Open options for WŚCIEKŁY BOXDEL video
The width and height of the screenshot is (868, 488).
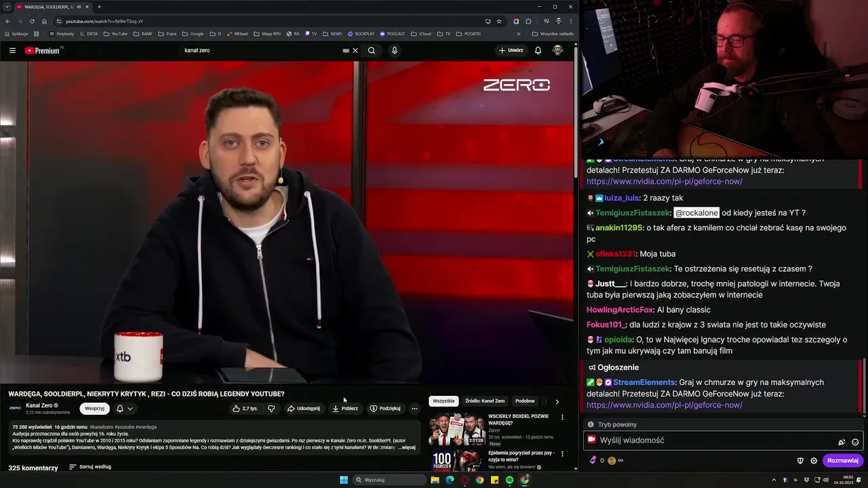(x=562, y=418)
